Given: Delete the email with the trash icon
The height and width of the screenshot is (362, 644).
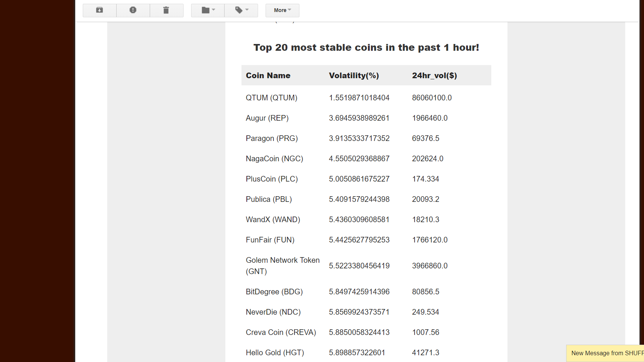Looking at the screenshot, I should [x=166, y=10].
